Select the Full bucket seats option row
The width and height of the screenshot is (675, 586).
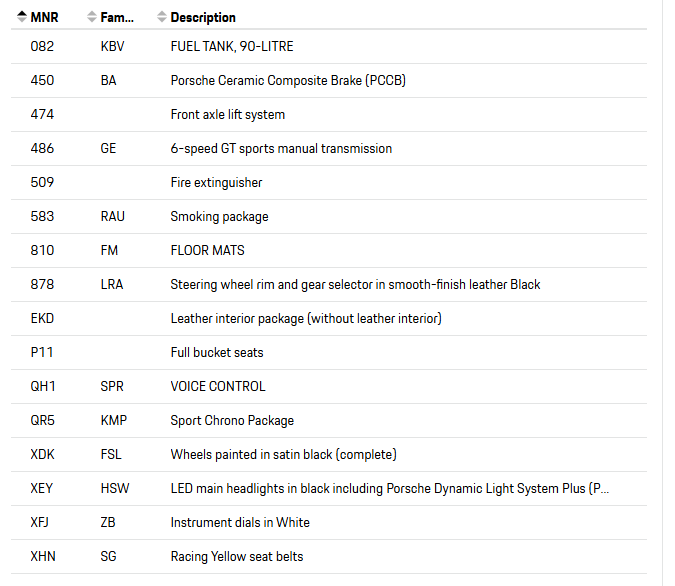click(x=329, y=353)
